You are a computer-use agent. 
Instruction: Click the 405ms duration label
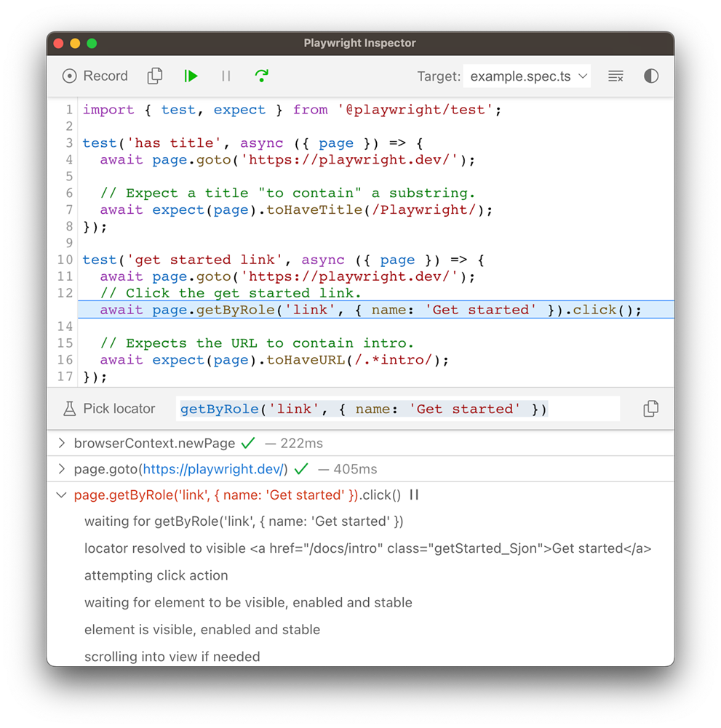tap(355, 469)
